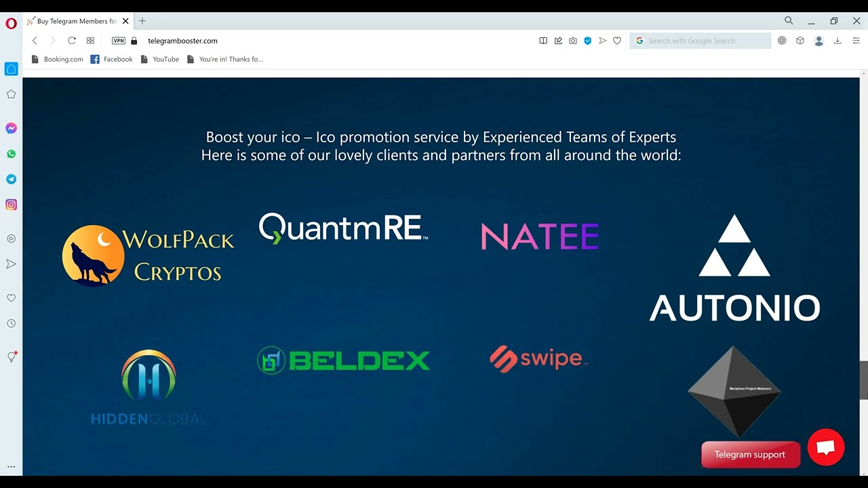The width and height of the screenshot is (868, 488).
Task: Open the red chat bubble widget
Action: click(826, 447)
